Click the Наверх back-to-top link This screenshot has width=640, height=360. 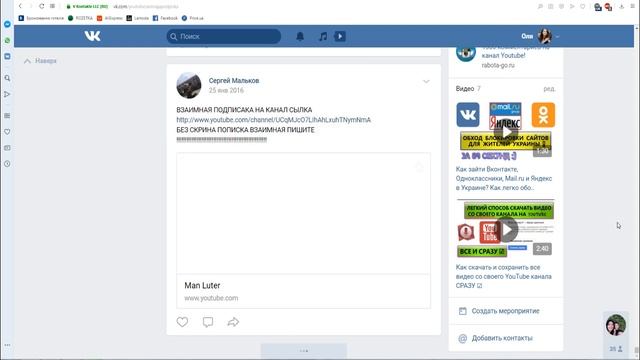tap(40, 61)
